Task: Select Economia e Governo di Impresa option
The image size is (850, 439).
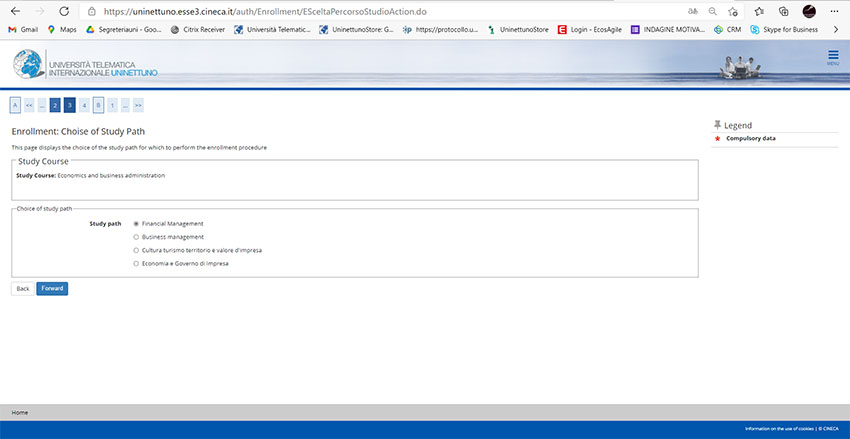Action: (x=136, y=263)
